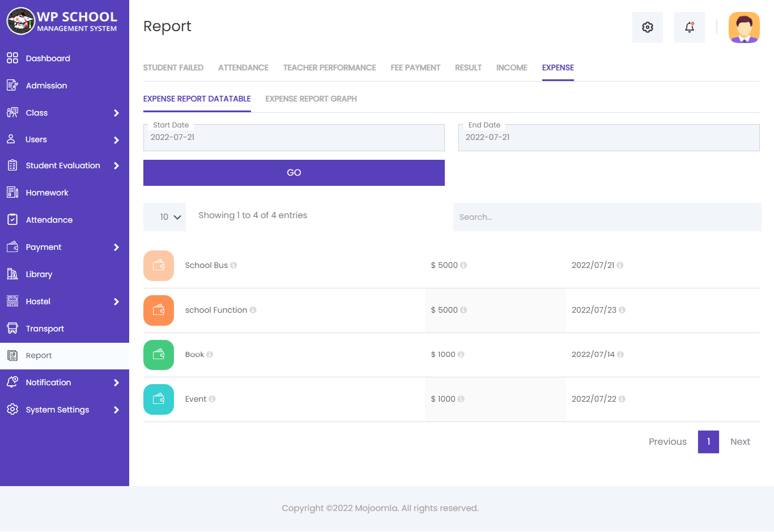Click the Report sidebar icon

click(12, 355)
